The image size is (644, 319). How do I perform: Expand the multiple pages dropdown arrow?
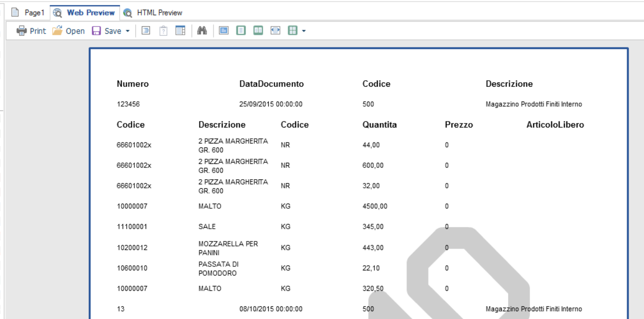[x=303, y=31]
